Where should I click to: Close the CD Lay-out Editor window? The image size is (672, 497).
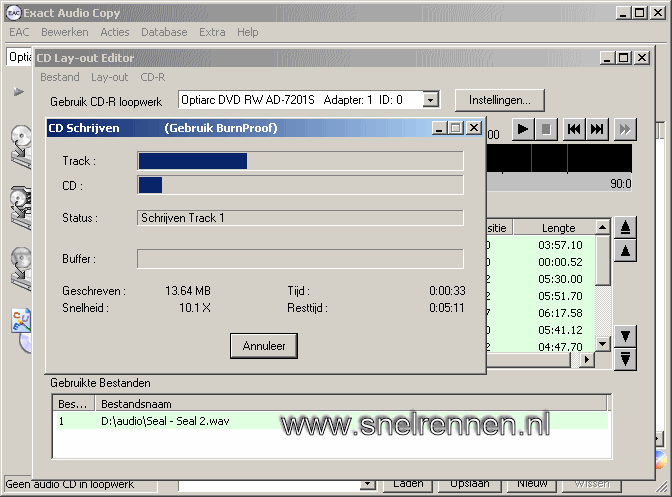pos(642,58)
